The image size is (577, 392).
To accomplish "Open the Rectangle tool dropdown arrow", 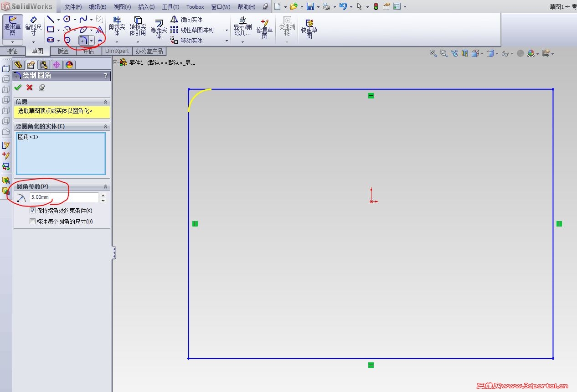I will click(x=58, y=30).
